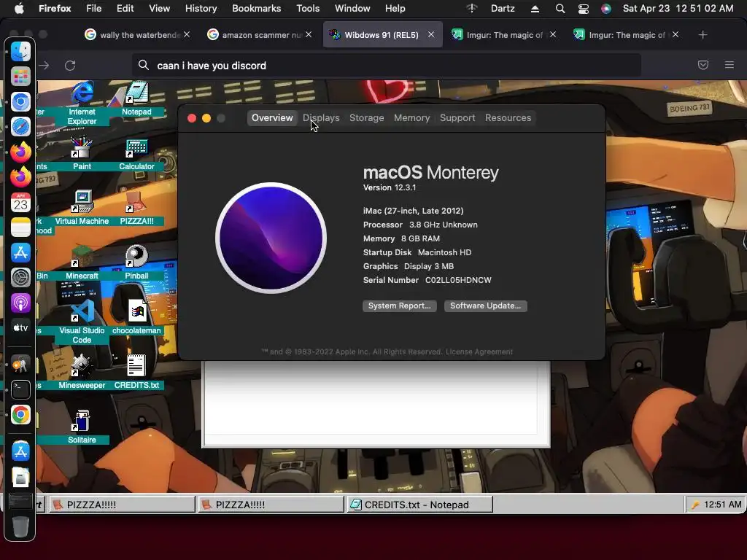Click the iMac (27-inch, Late 2012) text
Image resolution: width=747 pixels, height=560 pixels.
coord(413,211)
